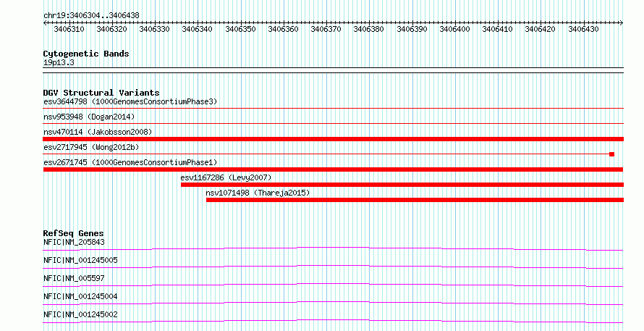Click the 19p13.3 band label

coord(59,63)
